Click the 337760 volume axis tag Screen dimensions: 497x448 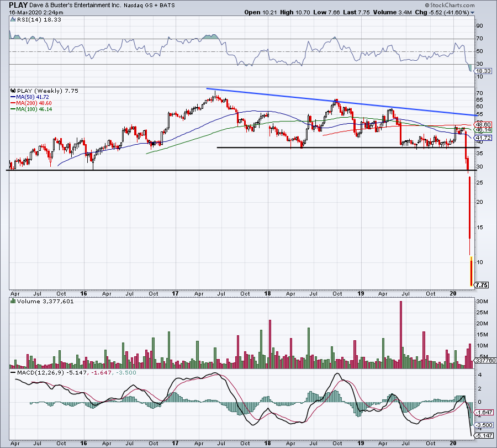pyautogui.click(x=485, y=360)
